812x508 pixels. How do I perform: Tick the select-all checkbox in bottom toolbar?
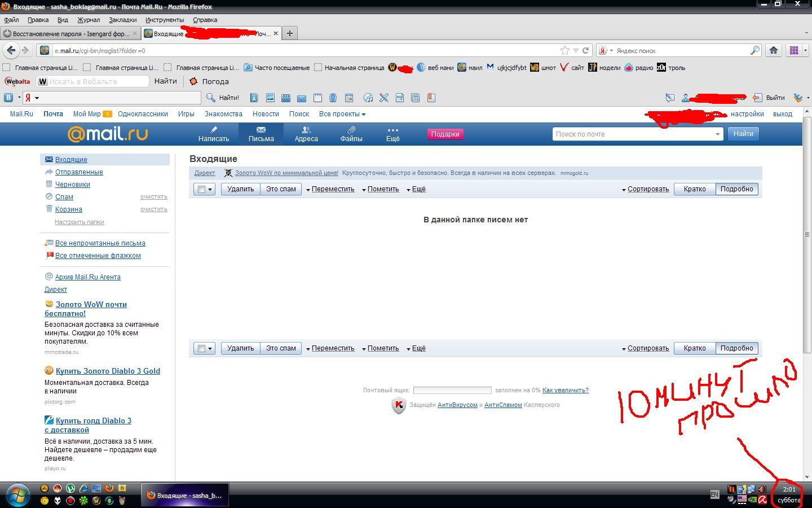point(201,348)
